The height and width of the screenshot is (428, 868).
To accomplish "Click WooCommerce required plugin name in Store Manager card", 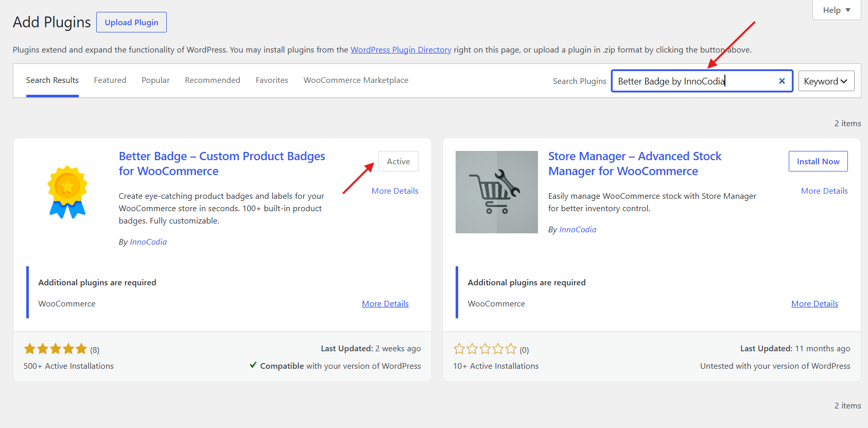I will [x=496, y=304].
